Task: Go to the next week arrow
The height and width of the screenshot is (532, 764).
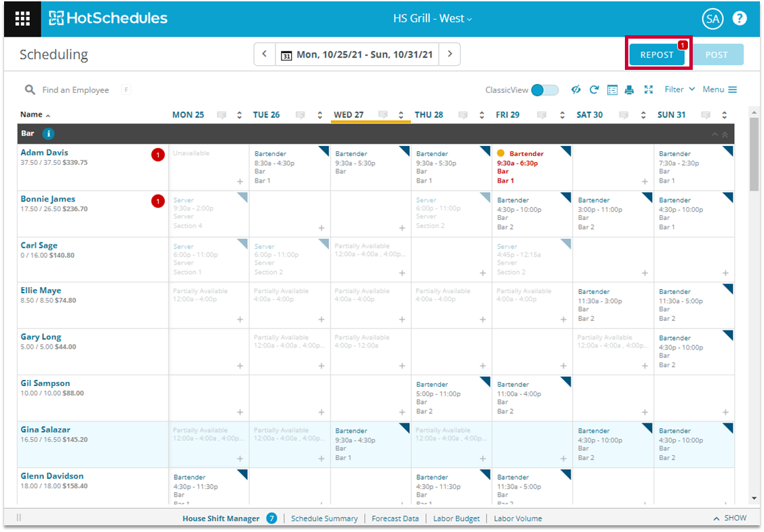Action: pos(449,54)
